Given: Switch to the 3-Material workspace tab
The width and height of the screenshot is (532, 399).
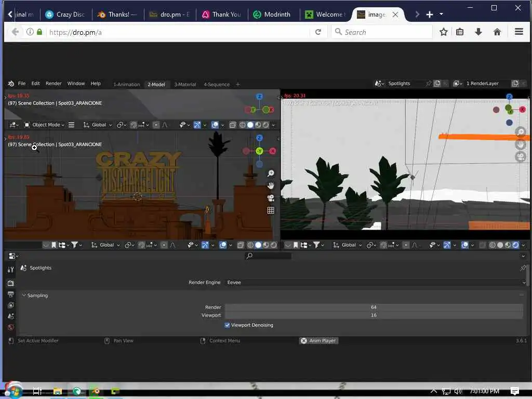Looking at the screenshot, I should 185,85.
